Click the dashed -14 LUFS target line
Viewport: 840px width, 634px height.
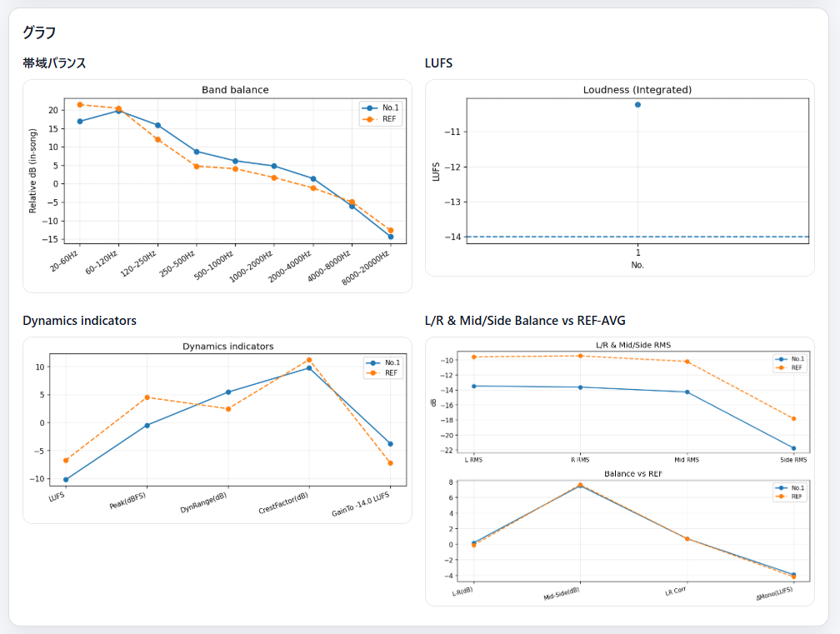[x=542, y=237]
